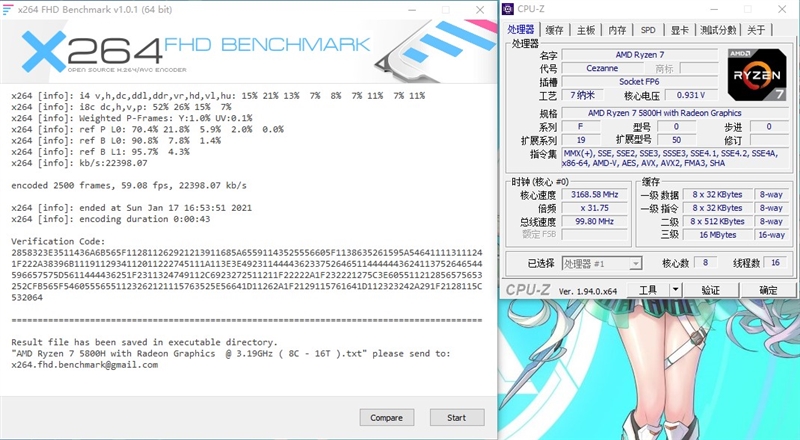Click the Cezanne code name field
The image size is (800, 440).
point(602,68)
